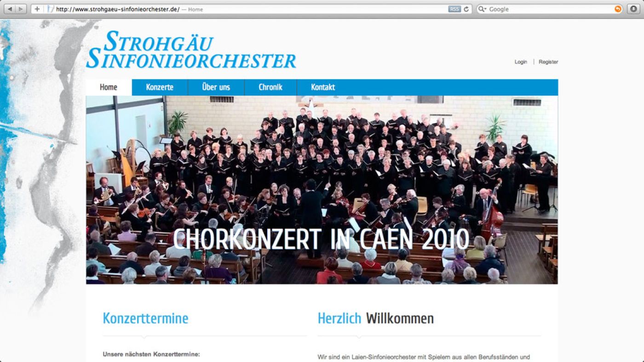Open the Home tab
The width and height of the screenshot is (644, 362).
coord(109,87)
